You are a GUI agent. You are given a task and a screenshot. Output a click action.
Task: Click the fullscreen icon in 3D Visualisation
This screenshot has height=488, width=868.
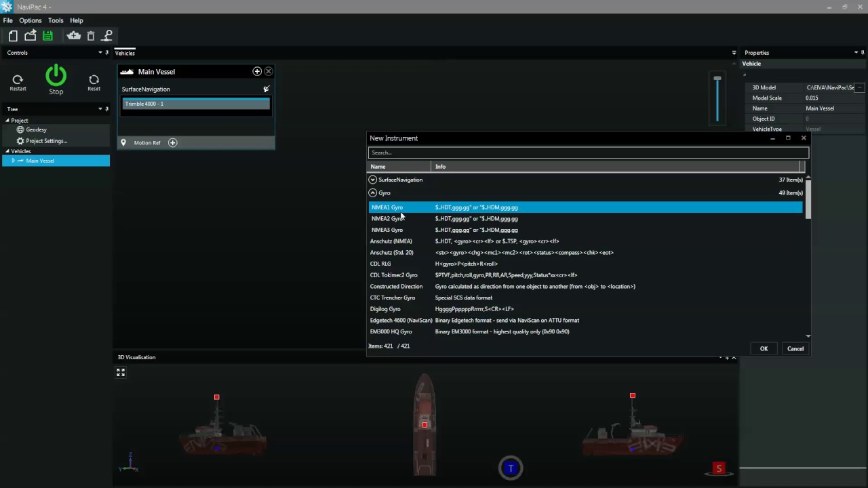(121, 372)
